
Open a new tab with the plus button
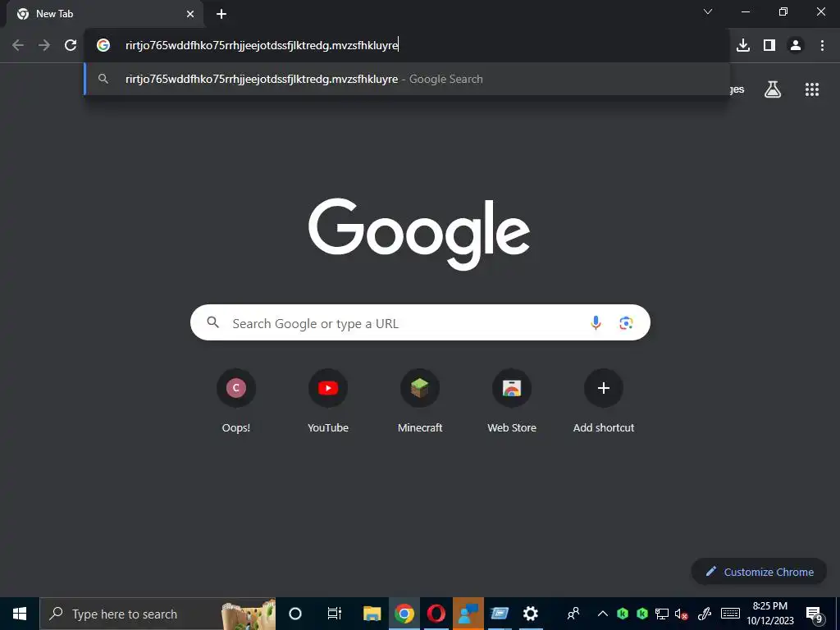(x=221, y=14)
